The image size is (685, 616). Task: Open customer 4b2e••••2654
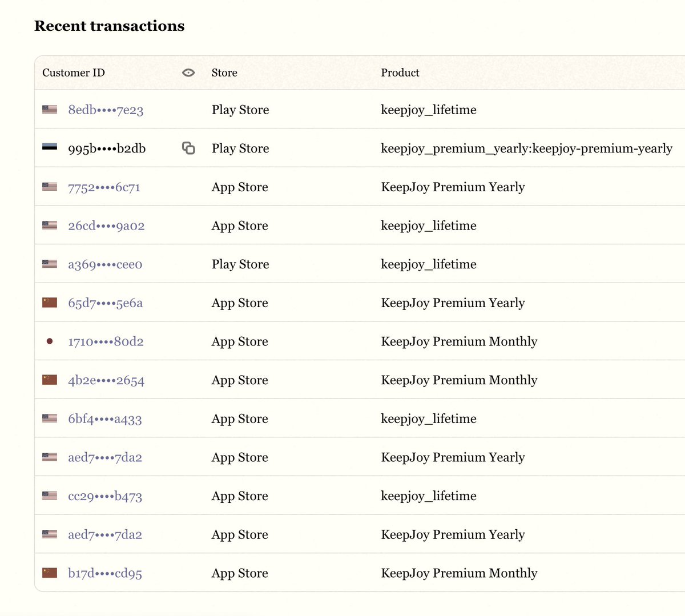click(x=106, y=380)
